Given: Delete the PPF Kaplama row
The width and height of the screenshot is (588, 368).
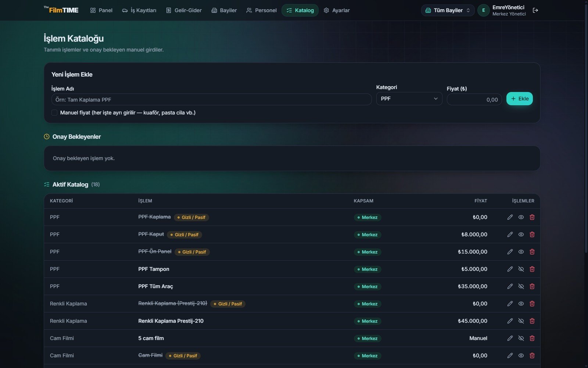Looking at the screenshot, I should [532, 217].
